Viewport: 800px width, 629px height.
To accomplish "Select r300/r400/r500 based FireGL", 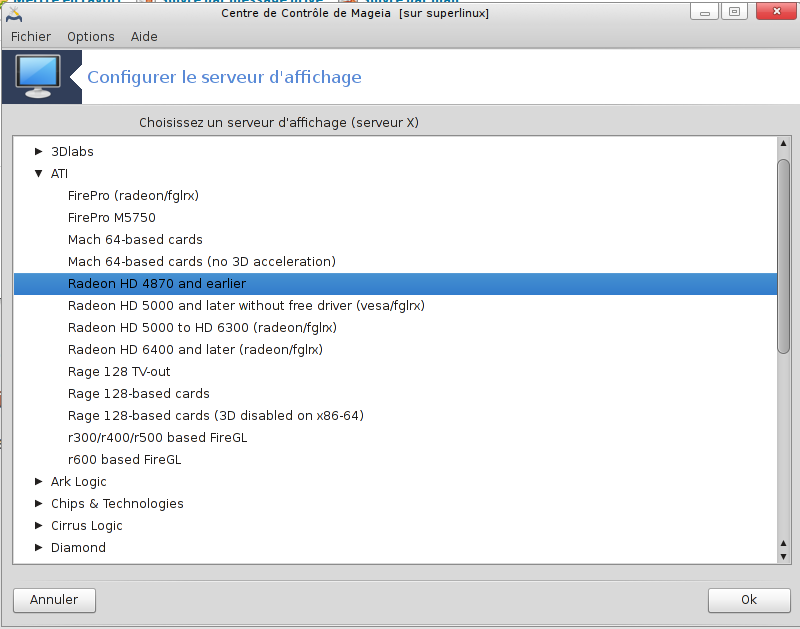I will pos(395,438).
